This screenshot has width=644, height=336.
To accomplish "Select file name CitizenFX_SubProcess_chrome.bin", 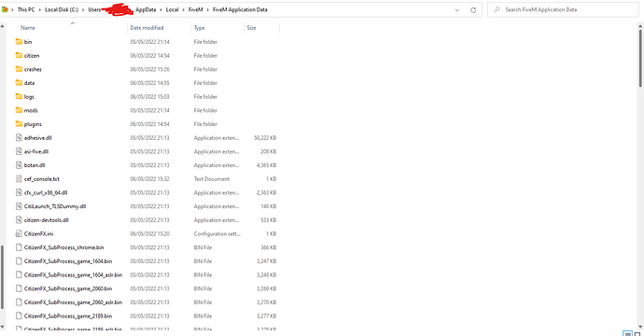I will (63, 247).
